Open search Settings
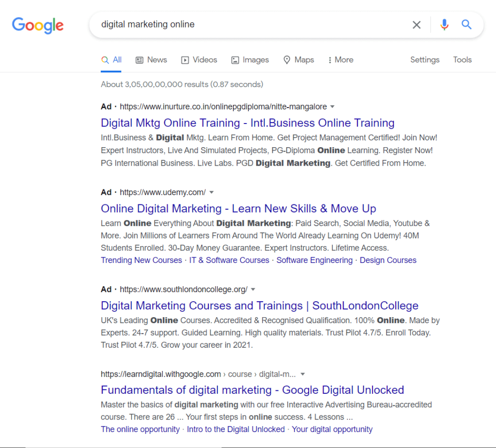The image size is (496, 448). [x=425, y=60]
